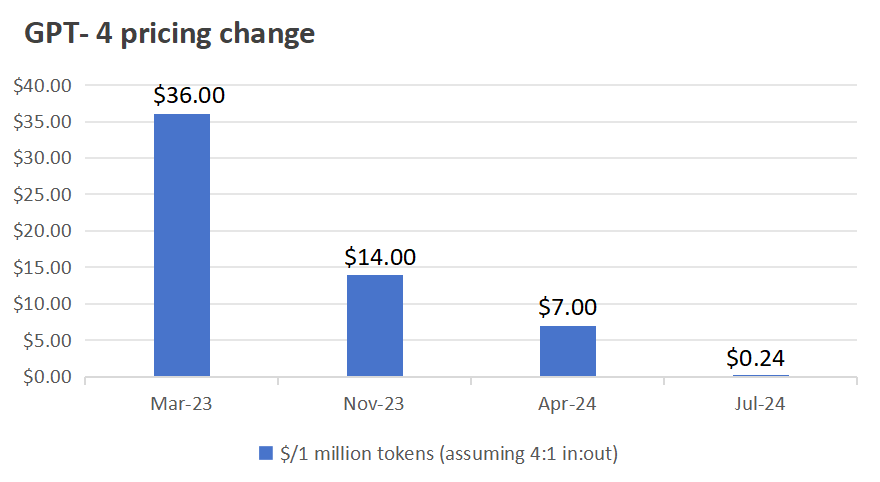Click the $14.00 data label
This screenshot has width=880, height=482.
click(x=380, y=257)
